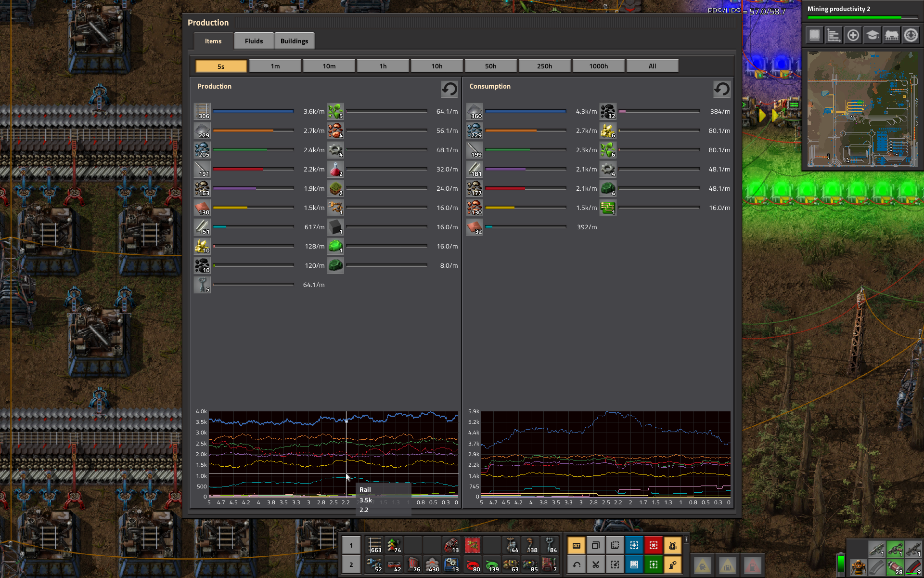Toggle 4.3k/m stone row in Consumption
Screen dimensions: 924x578
coord(532,111)
